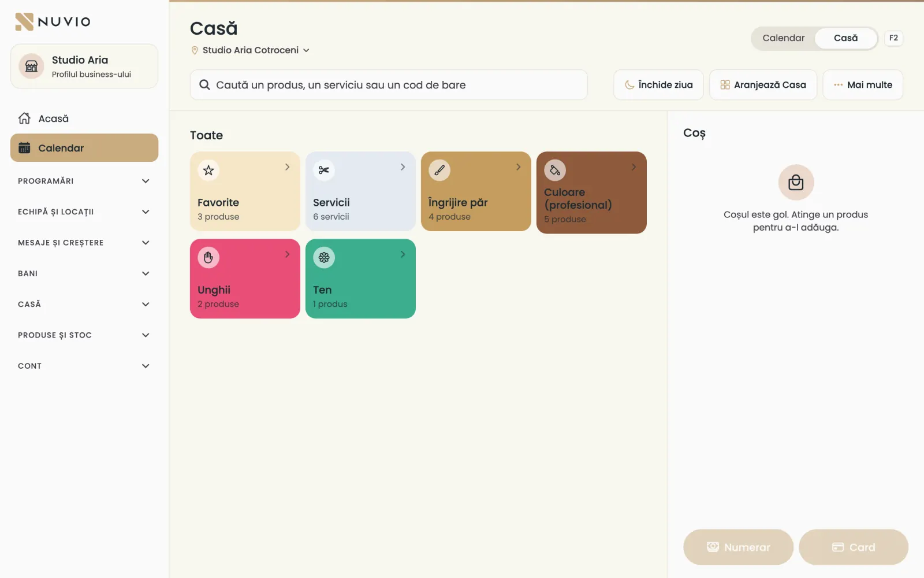Switch to the Calendar view toggle
Screen dimensions: 924x578
pos(783,38)
